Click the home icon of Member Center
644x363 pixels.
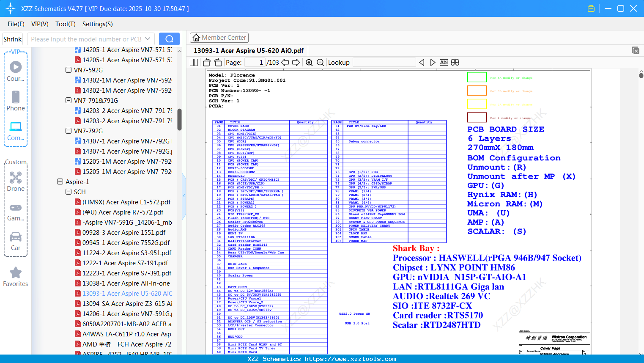[x=196, y=38]
